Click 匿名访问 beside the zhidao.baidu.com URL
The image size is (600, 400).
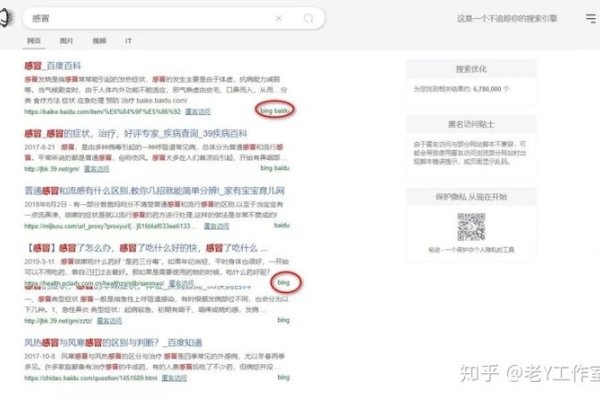[x=174, y=378]
